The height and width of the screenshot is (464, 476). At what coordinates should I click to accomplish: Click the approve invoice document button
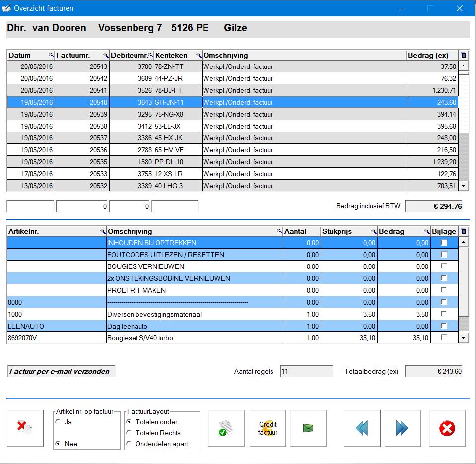[226, 428]
